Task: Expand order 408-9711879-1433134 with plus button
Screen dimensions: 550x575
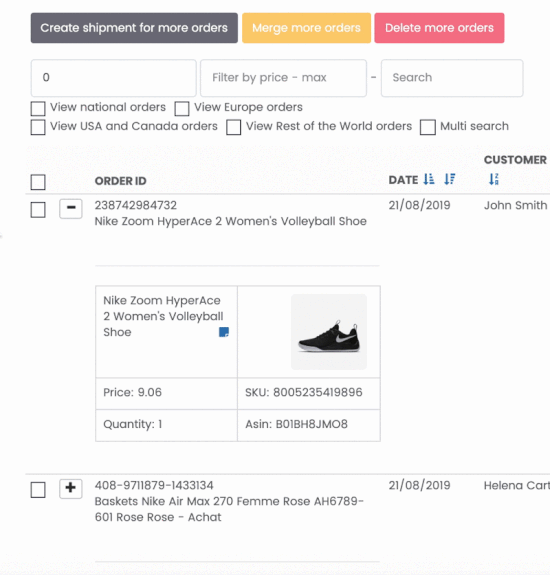Action: tap(71, 489)
